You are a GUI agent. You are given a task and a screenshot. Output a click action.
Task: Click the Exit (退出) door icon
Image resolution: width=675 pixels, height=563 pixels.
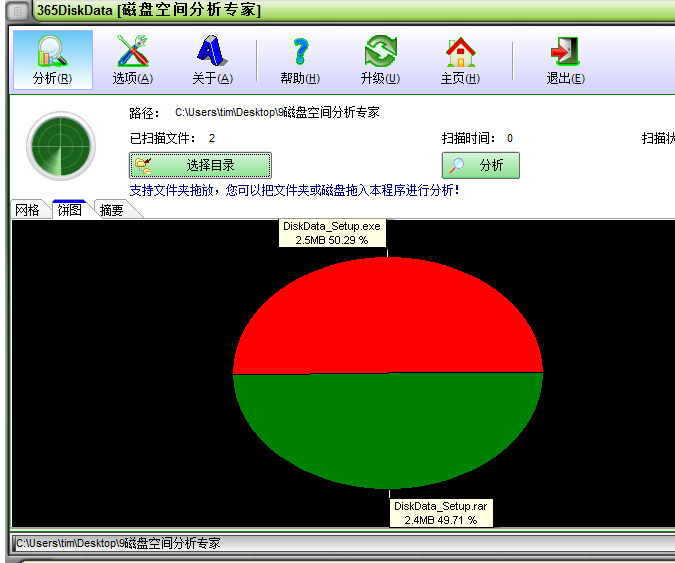[x=565, y=52]
